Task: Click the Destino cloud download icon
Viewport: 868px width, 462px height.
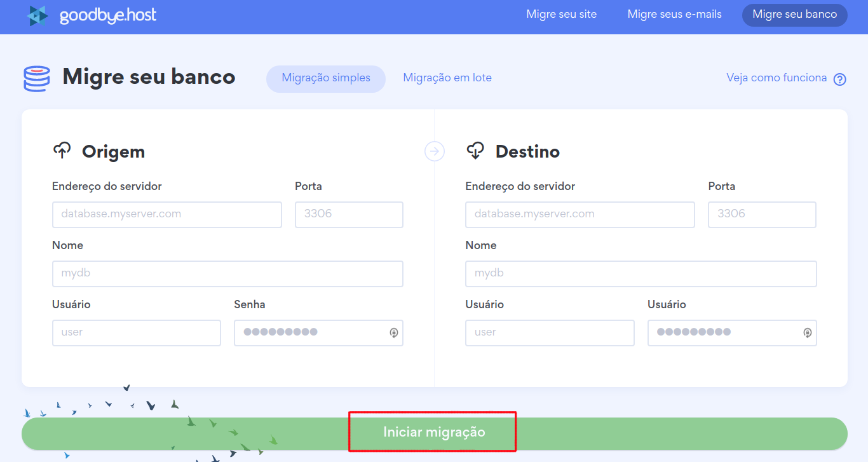Action: click(x=475, y=151)
